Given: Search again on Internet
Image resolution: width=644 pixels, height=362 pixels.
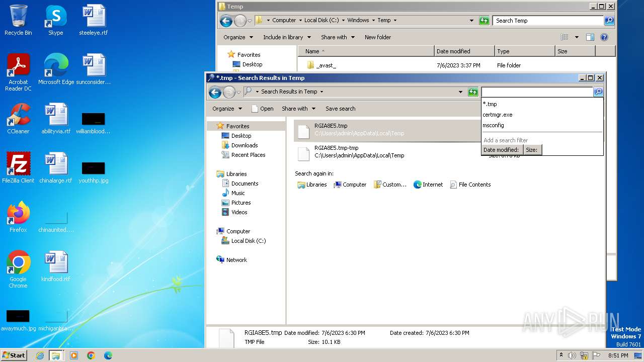Looking at the screenshot, I should [x=428, y=185].
